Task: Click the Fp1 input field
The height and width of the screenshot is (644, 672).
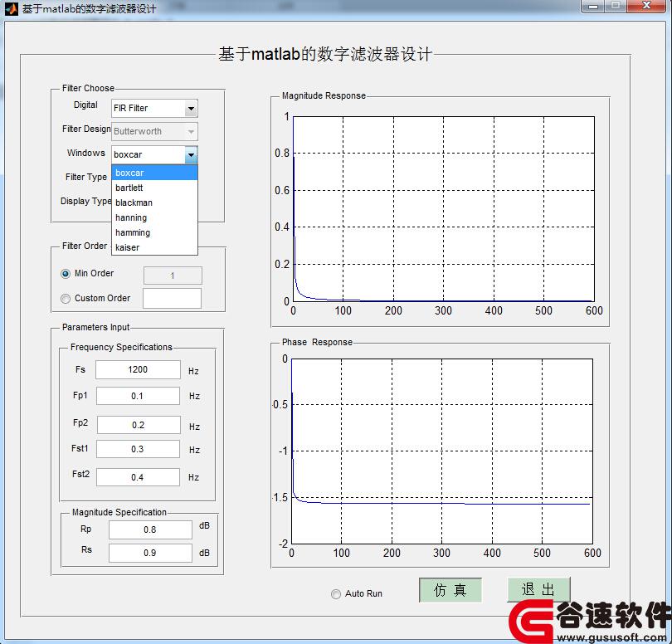Action: click(x=138, y=396)
